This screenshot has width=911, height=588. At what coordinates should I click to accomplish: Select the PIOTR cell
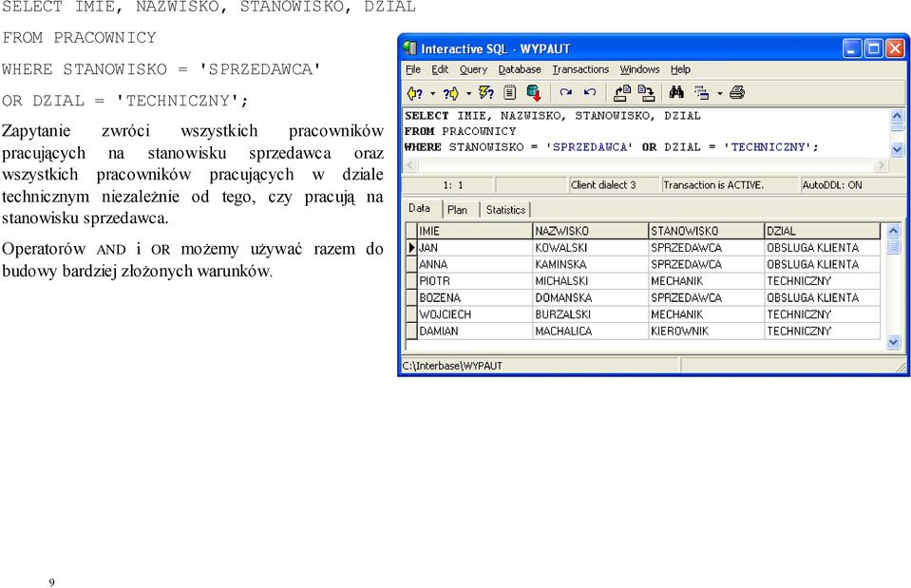tap(474, 281)
